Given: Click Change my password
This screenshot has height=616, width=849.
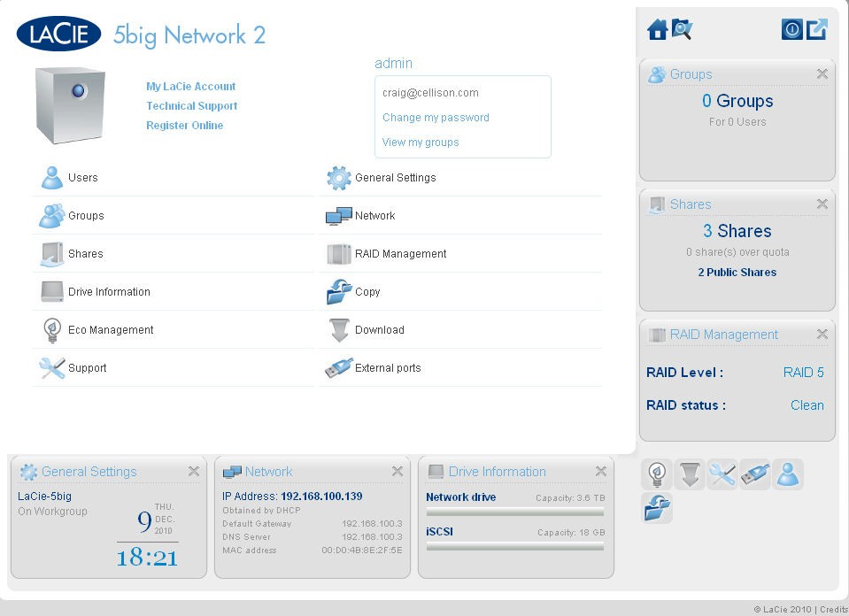Looking at the screenshot, I should click(x=436, y=118).
